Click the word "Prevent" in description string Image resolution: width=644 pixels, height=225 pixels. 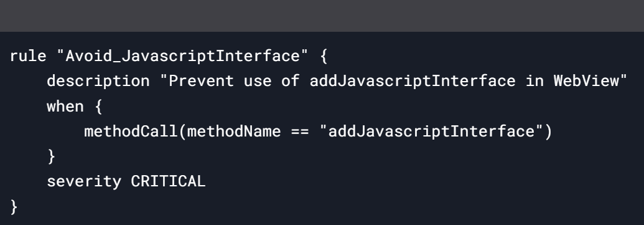point(201,80)
